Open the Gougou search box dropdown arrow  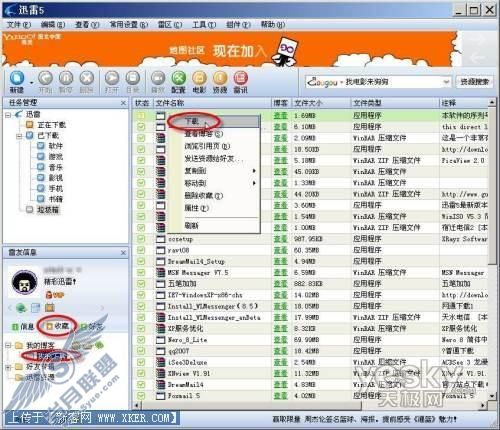tap(446, 82)
